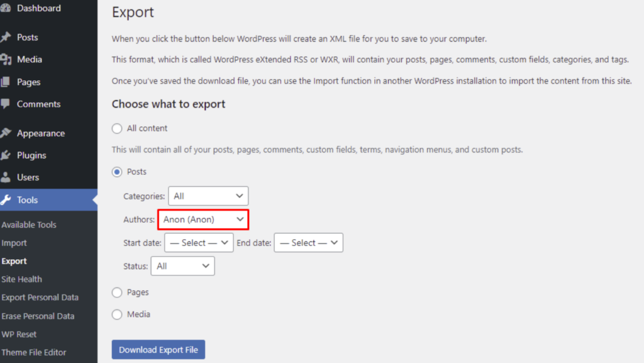Screen dimensions: 644x363
Task: Open the Authors dropdown showing Anon
Action: click(x=203, y=220)
